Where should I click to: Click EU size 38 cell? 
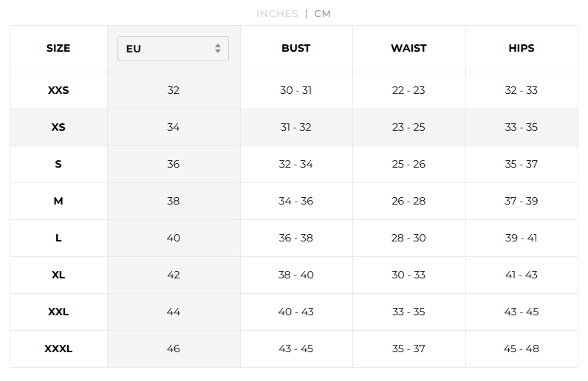coord(174,201)
